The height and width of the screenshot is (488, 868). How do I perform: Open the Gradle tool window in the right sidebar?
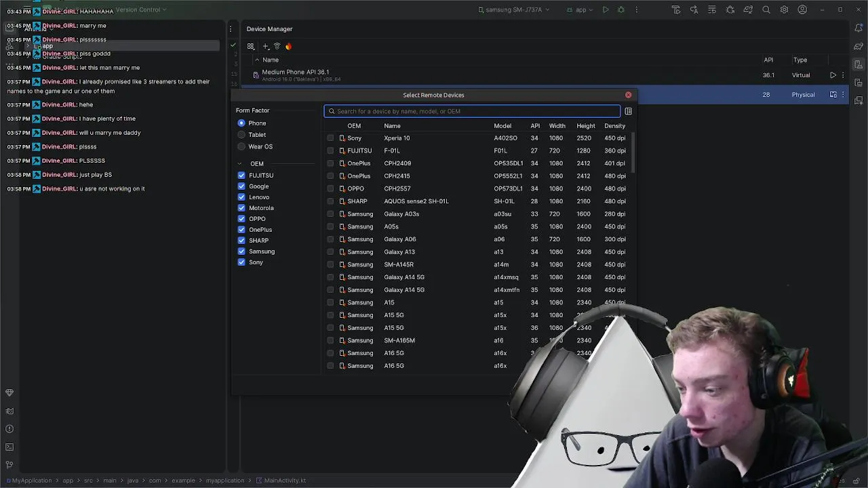point(859,46)
